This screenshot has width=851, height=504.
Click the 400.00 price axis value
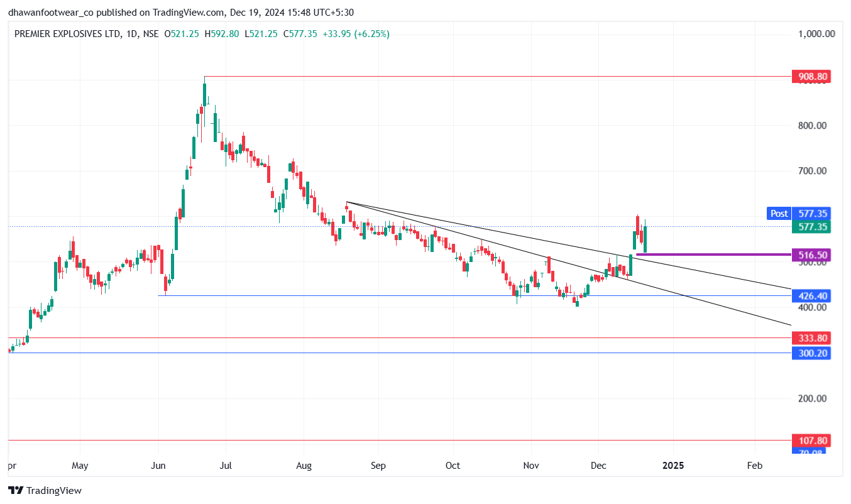[812, 307]
